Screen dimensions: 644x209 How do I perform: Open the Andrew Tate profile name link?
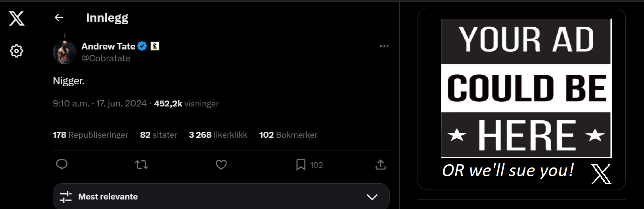pyautogui.click(x=108, y=46)
